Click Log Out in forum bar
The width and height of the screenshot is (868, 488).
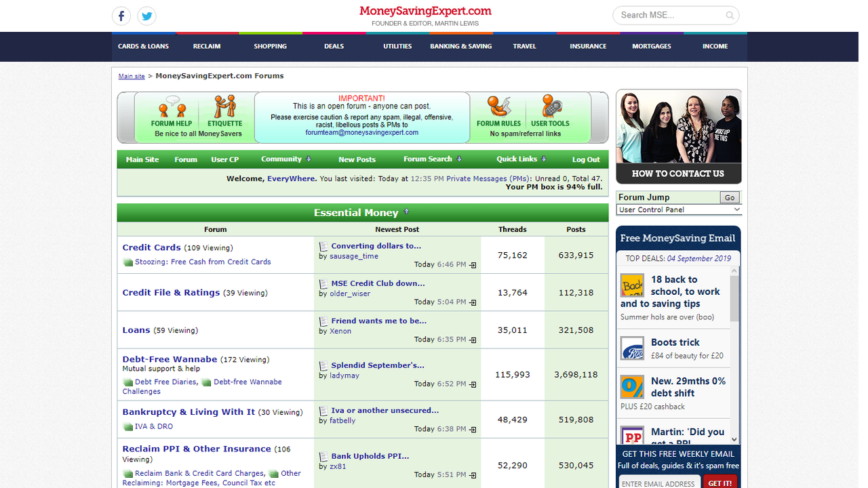[x=586, y=160]
